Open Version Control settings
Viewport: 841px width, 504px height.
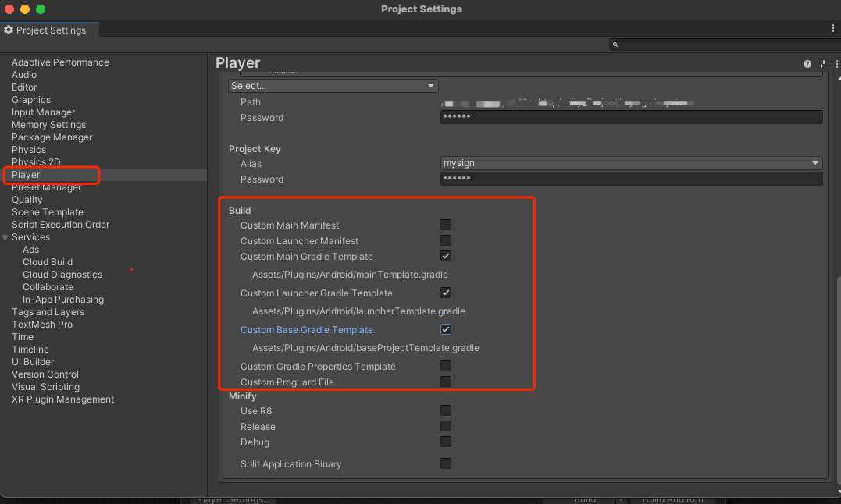click(45, 374)
